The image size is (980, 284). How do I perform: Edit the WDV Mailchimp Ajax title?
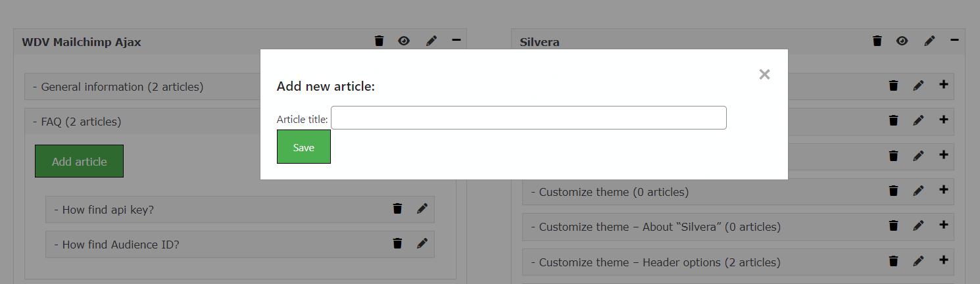click(x=431, y=41)
